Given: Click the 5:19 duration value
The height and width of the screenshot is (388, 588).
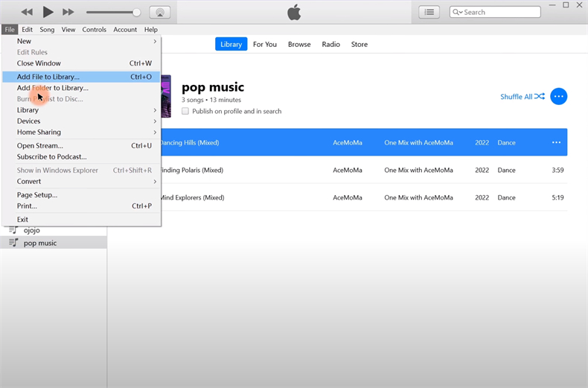Looking at the screenshot, I should [557, 197].
